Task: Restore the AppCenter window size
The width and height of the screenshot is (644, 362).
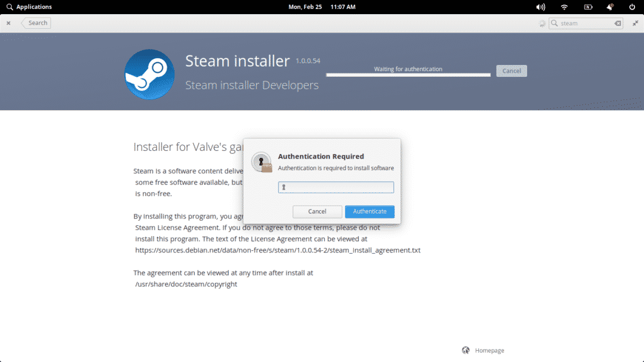Action: 636,23
